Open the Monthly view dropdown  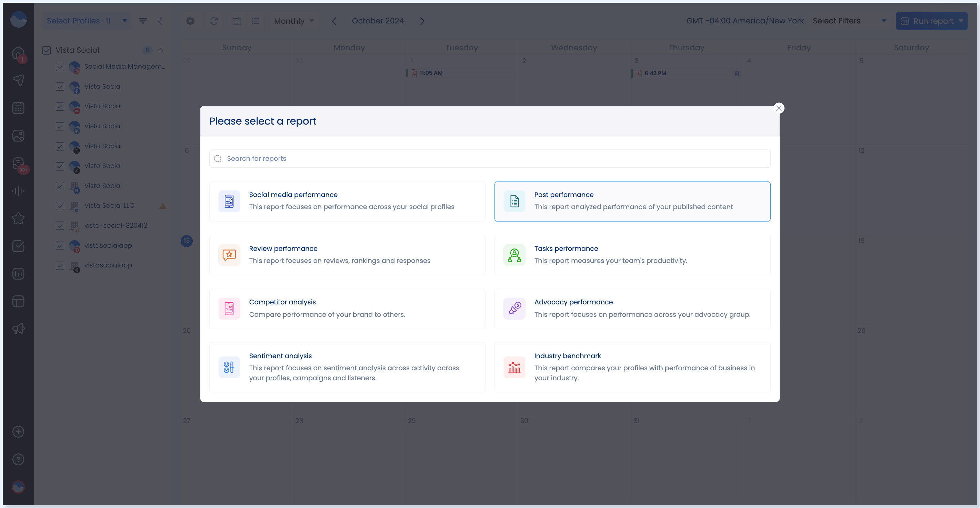click(x=294, y=21)
